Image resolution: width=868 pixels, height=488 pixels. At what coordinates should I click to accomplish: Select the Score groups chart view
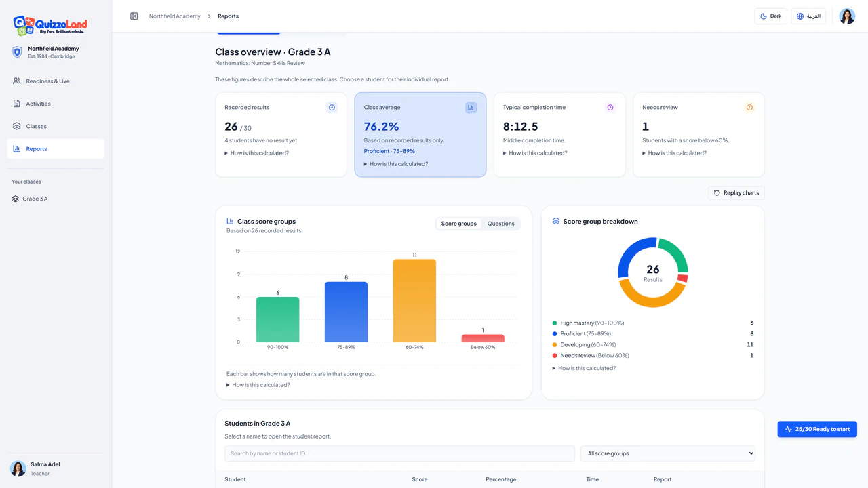click(459, 224)
